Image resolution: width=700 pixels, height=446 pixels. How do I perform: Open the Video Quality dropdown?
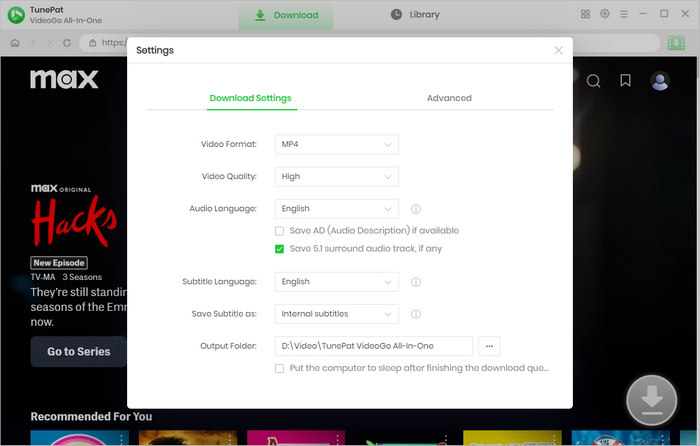tap(337, 176)
